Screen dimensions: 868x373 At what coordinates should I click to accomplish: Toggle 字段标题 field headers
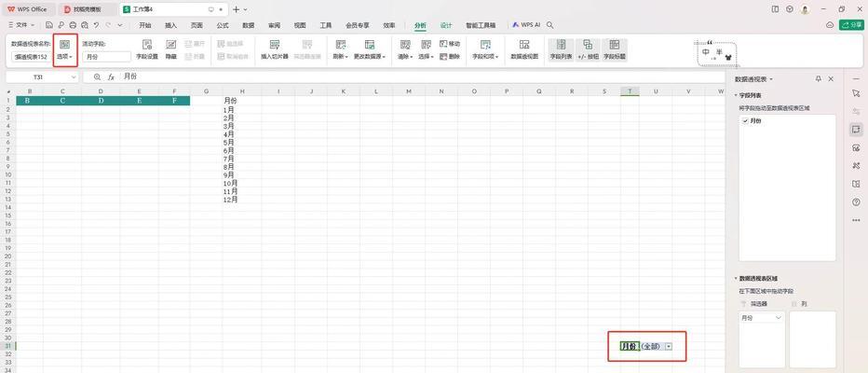coord(614,48)
